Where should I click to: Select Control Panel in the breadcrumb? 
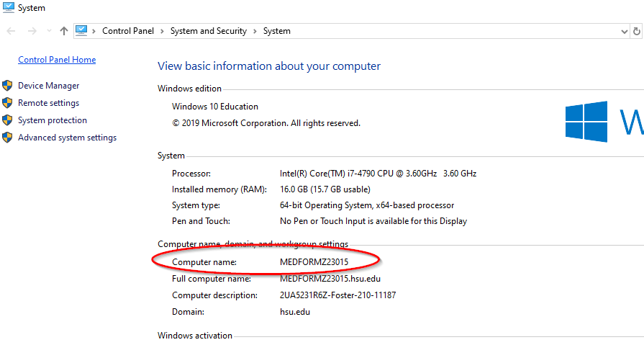pos(128,31)
